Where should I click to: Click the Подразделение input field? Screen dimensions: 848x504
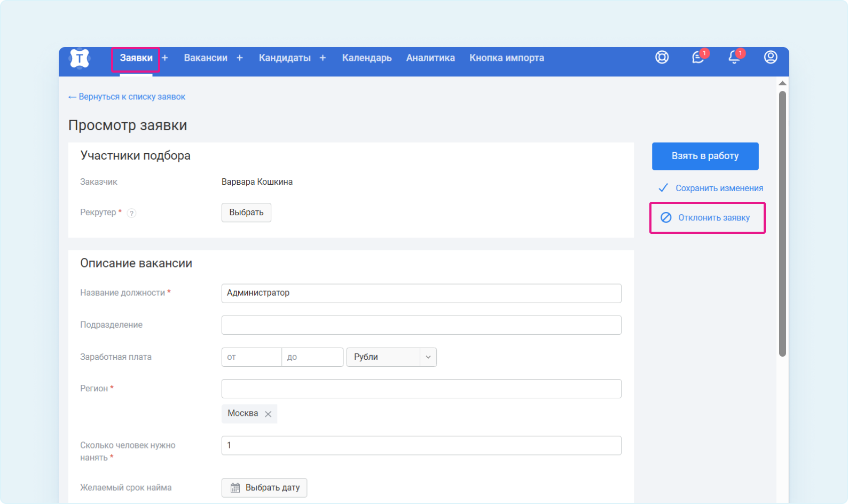coord(421,325)
